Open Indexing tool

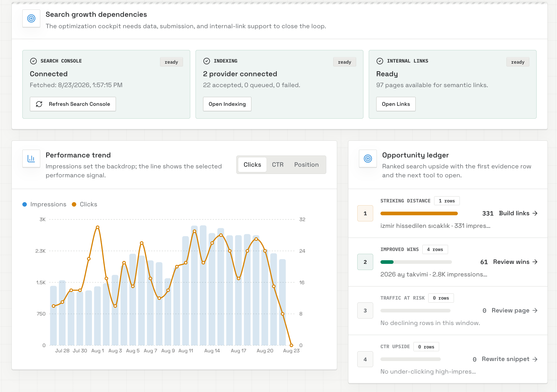click(227, 104)
